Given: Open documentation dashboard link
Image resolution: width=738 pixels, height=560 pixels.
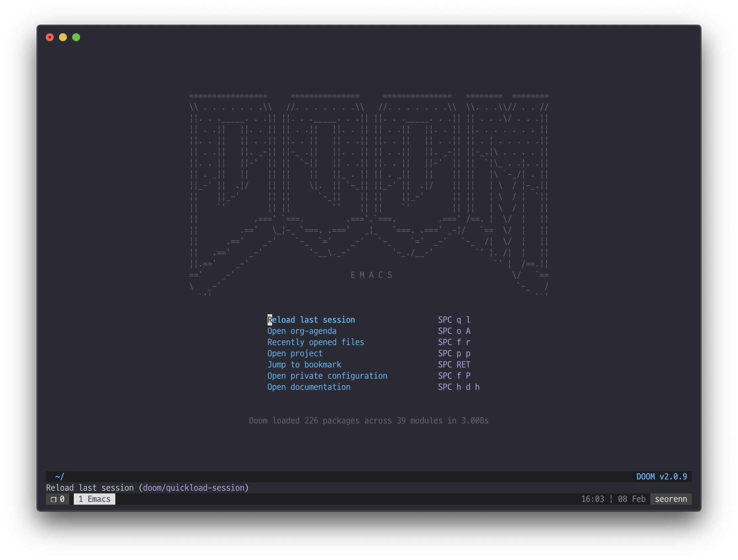Looking at the screenshot, I should (x=309, y=387).
